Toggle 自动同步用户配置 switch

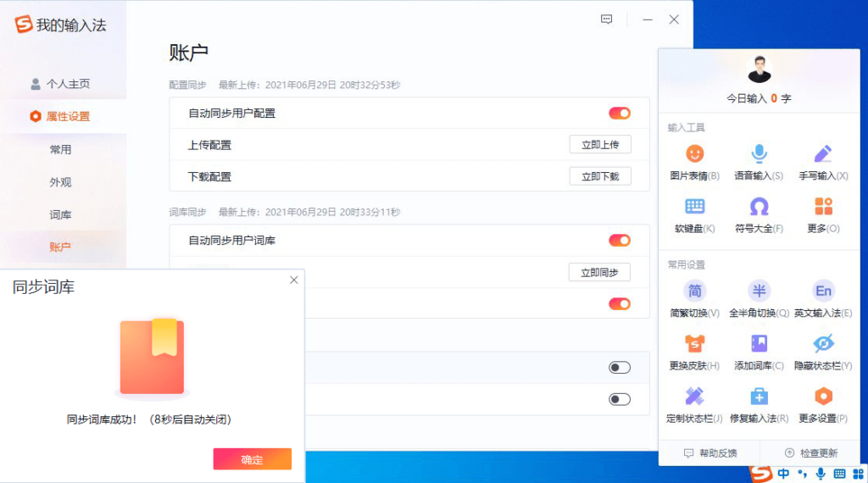pos(619,114)
